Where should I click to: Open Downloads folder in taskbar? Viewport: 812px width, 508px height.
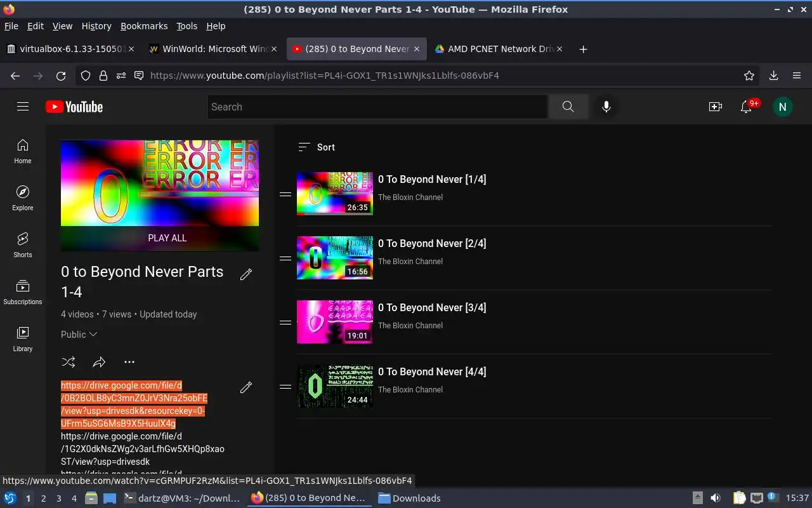click(409, 498)
